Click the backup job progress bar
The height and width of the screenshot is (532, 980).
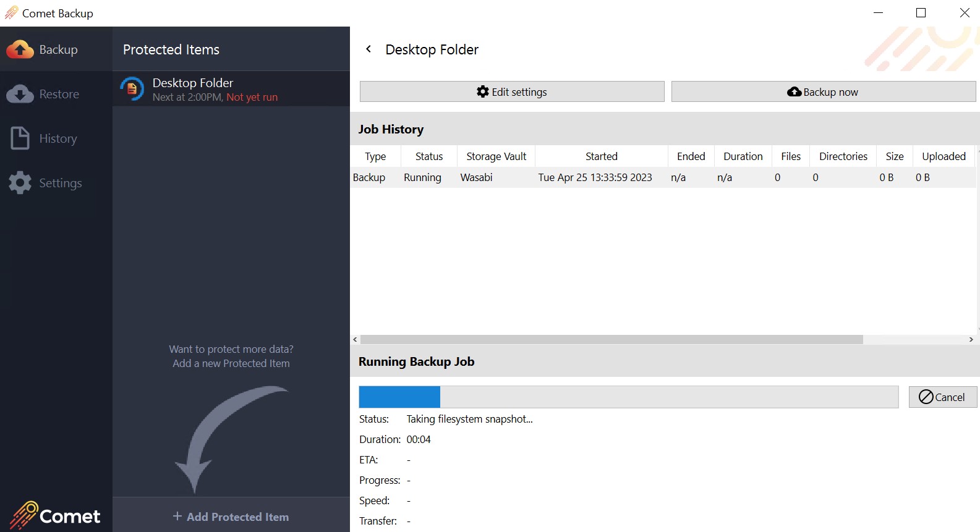tap(628, 397)
